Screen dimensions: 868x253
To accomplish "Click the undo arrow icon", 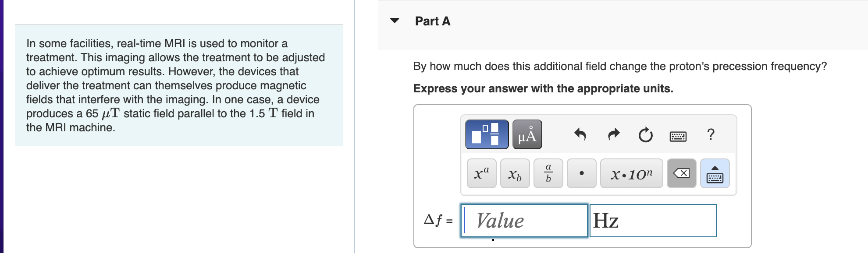I will (580, 134).
